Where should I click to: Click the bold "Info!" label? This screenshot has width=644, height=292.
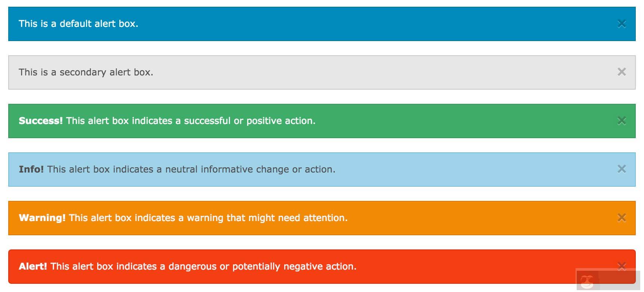[31, 170]
